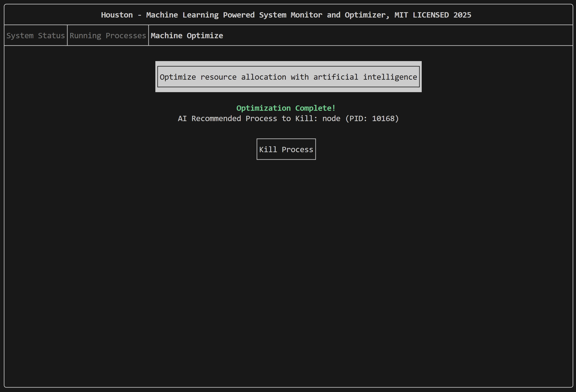
Task: Click the Houston app title header
Action: 286,15
